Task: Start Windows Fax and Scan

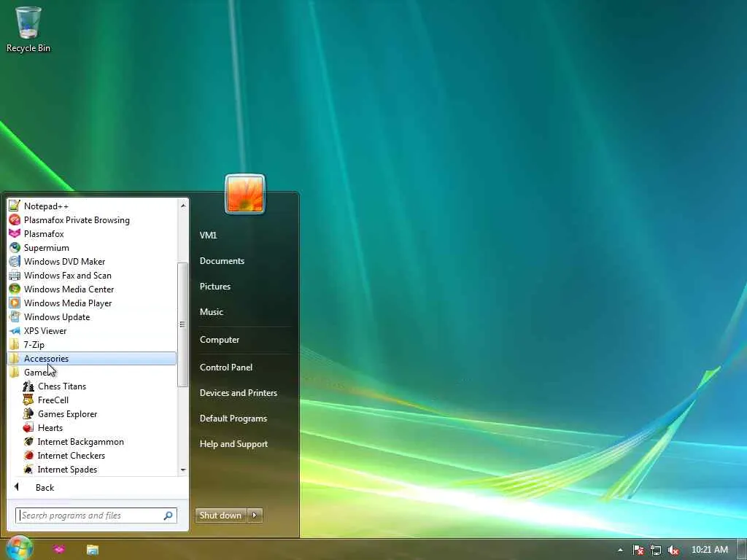Action: pyautogui.click(x=92, y=275)
